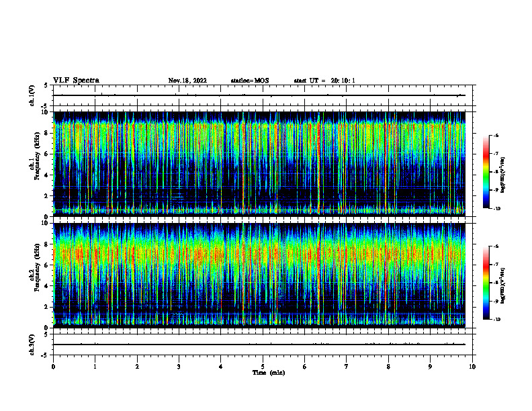This screenshot has width=532, height=411.
Task: Click the "ch.1(V)" axis label
Action: pyautogui.click(x=32, y=95)
